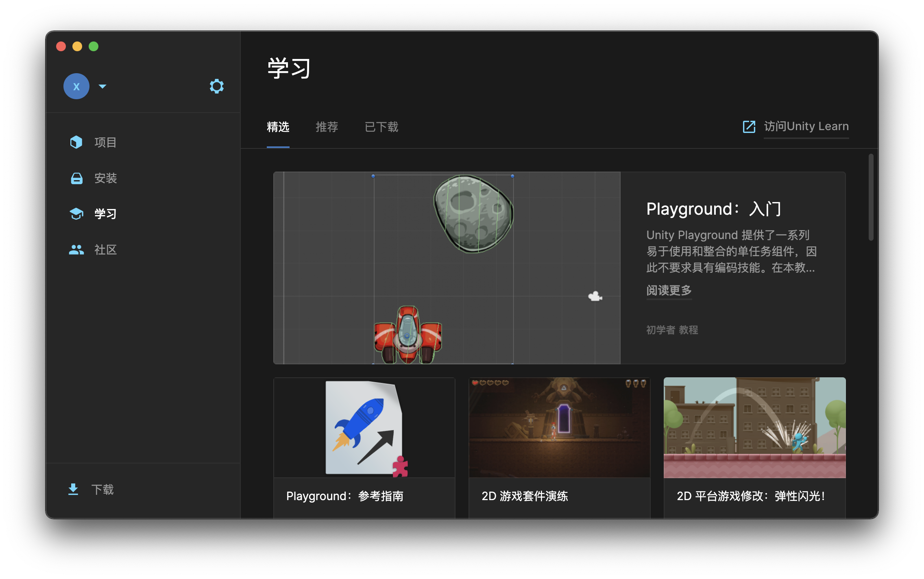This screenshot has height=579, width=924.
Task: Open the 访问Unity Learn link
Action: point(806,126)
